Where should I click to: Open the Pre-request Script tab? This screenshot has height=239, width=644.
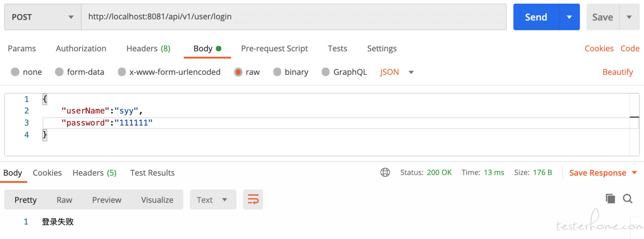pyautogui.click(x=274, y=49)
